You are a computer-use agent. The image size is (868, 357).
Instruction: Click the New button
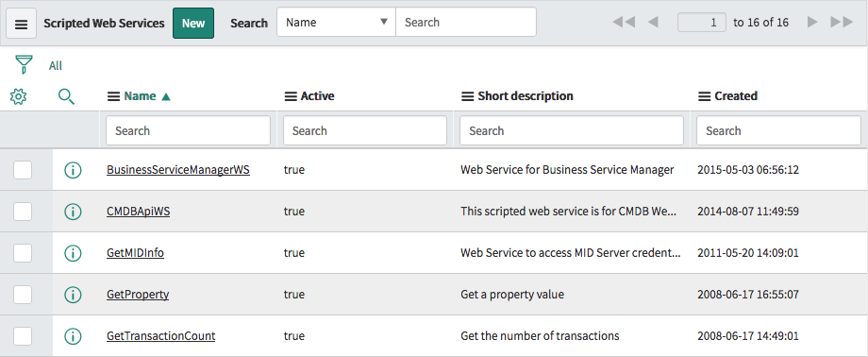[193, 24]
